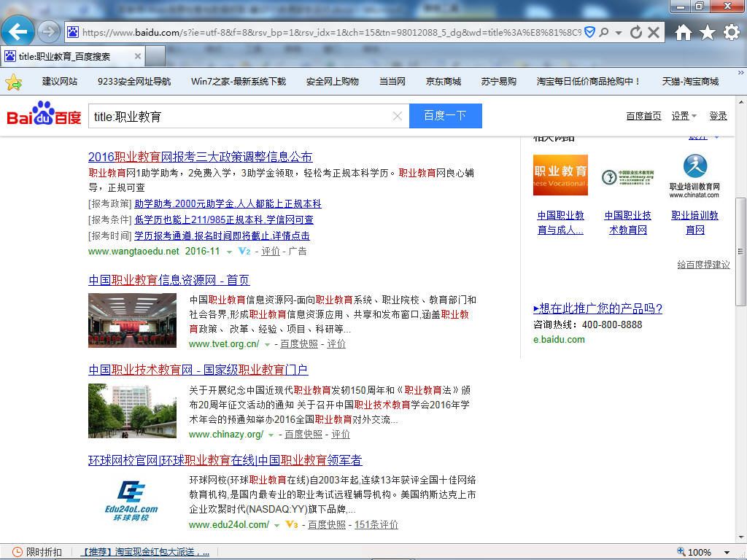
Task: Select the title:职业教育_百度搜索 tab
Action: (72, 56)
